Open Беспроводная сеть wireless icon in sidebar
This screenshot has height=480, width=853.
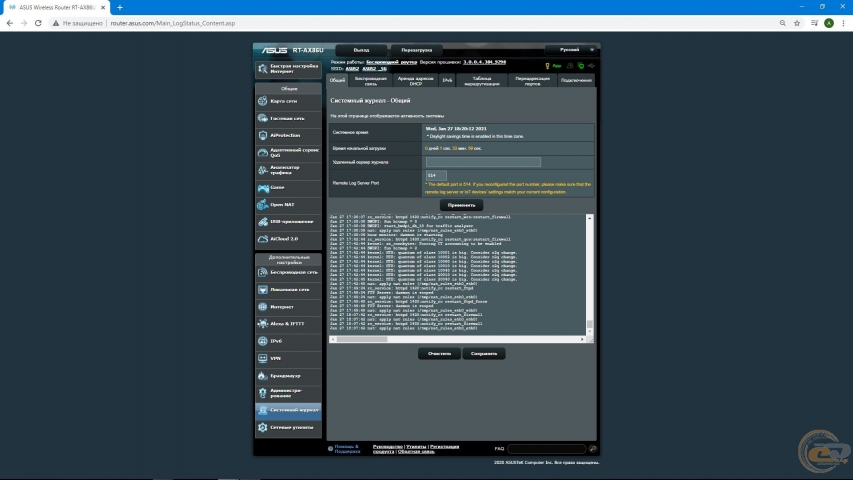[x=263, y=272]
